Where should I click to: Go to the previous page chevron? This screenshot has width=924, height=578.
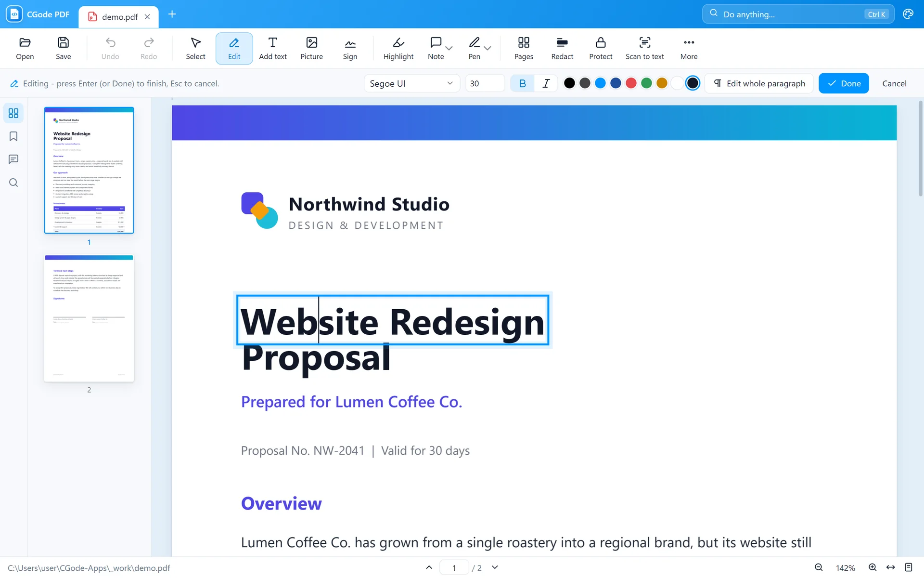pyautogui.click(x=429, y=567)
